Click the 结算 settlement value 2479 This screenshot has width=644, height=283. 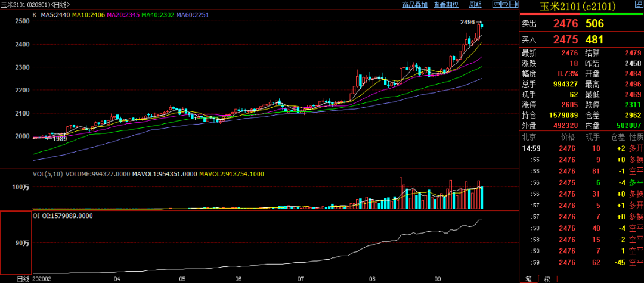point(633,53)
